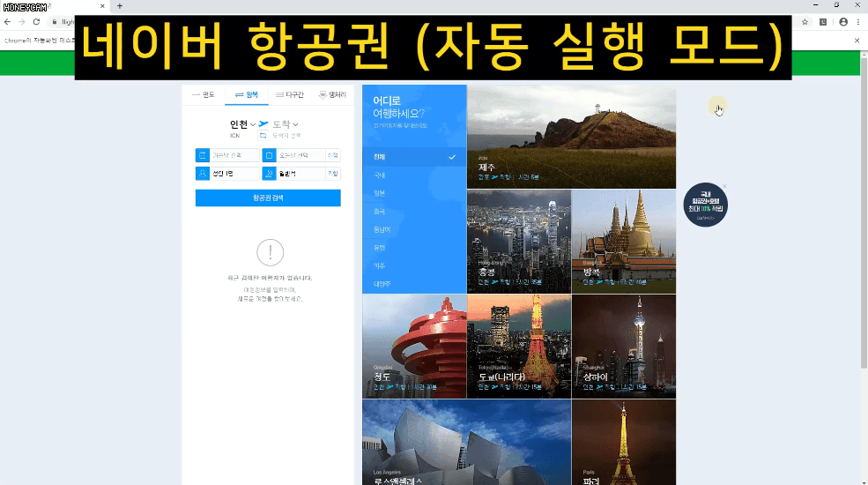This screenshot has height=485, width=868.
Task: Open the 도쿄(나리타) Tokyo destination card
Action: [519, 347]
